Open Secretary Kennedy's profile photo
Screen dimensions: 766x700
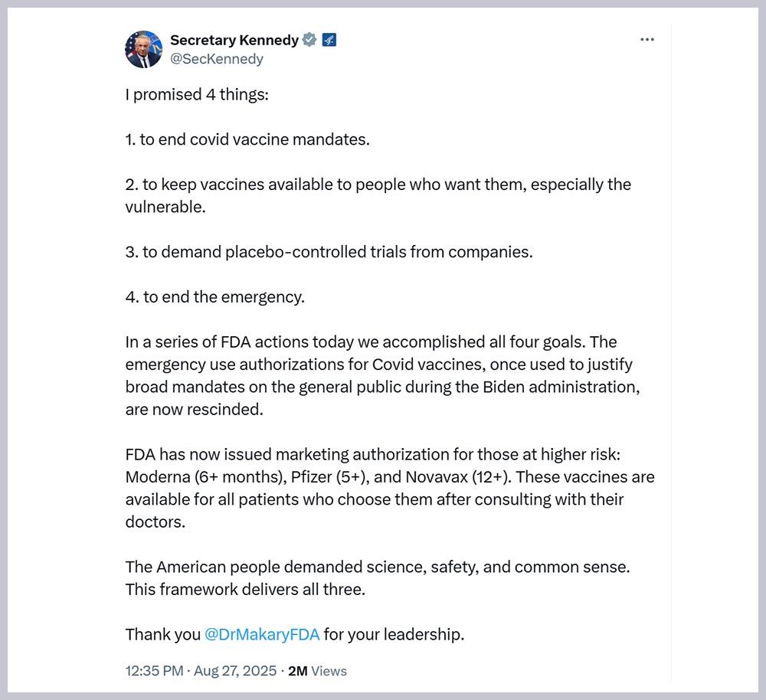(143, 50)
